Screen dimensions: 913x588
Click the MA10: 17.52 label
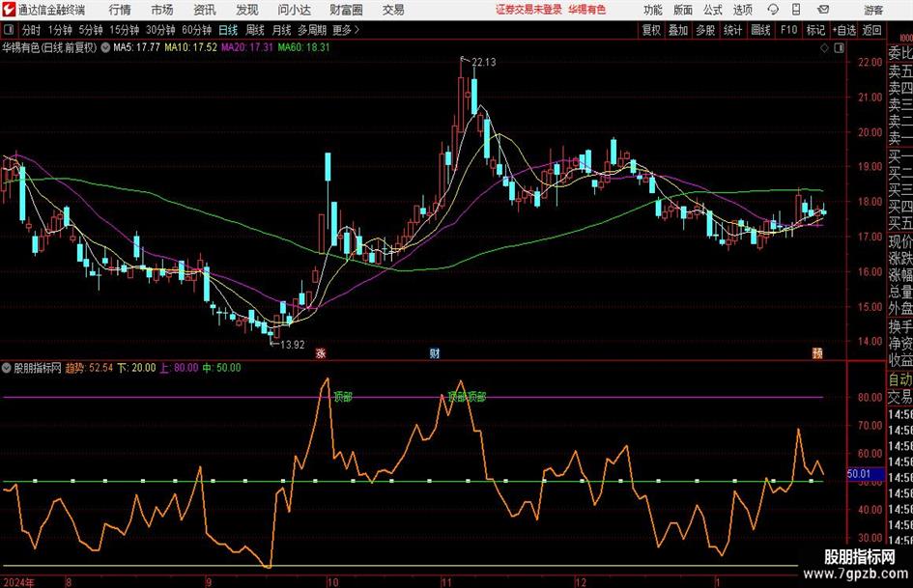[x=190, y=47]
